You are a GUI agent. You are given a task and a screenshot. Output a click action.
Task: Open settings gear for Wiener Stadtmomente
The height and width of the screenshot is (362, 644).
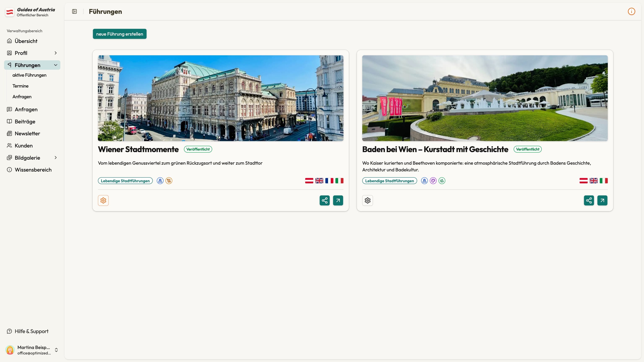coord(103,200)
